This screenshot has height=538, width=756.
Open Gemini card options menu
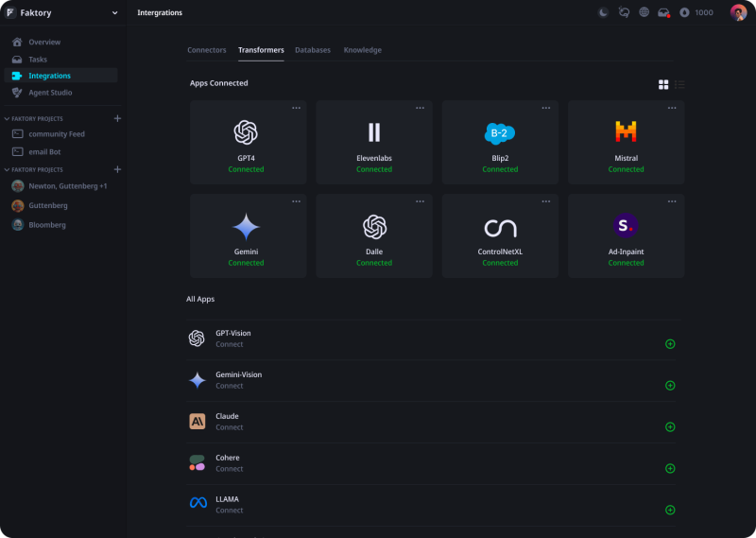296,201
